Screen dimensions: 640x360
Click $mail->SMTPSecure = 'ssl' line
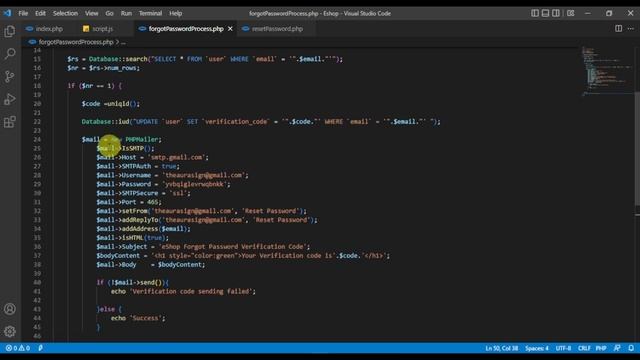pyautogui.click(x=143, y=193)
